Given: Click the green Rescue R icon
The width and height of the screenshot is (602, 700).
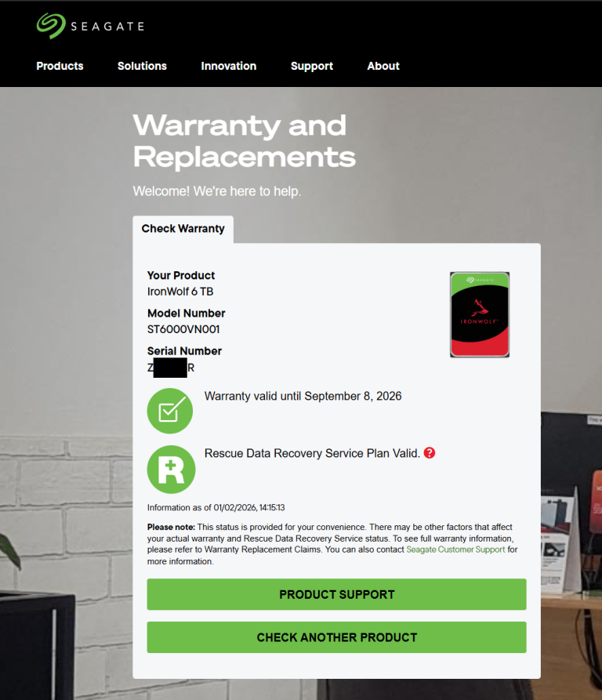Looking at the screenshot, I should [171, 470].
